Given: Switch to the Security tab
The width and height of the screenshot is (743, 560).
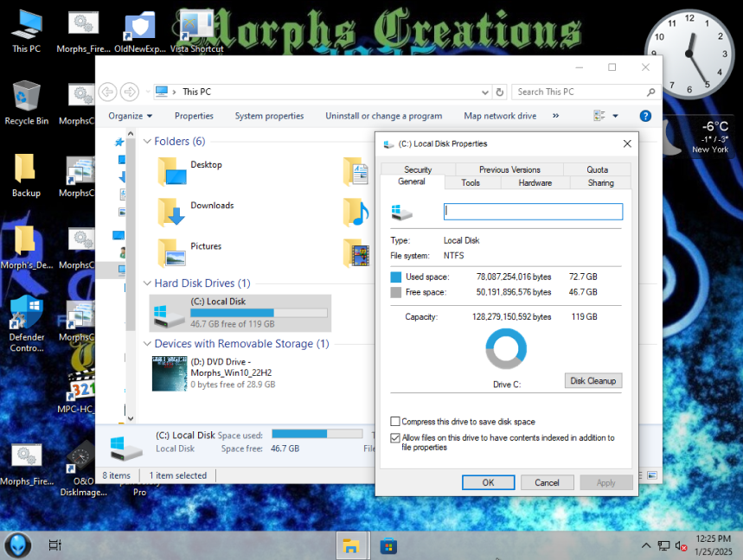Looking at the screenshot, I should [418, 169].
